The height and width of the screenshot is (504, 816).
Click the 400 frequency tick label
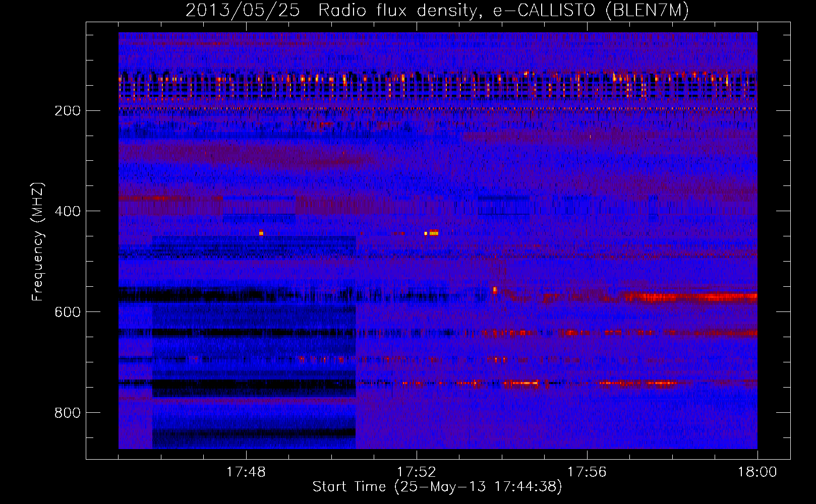[x=68, y=211]
